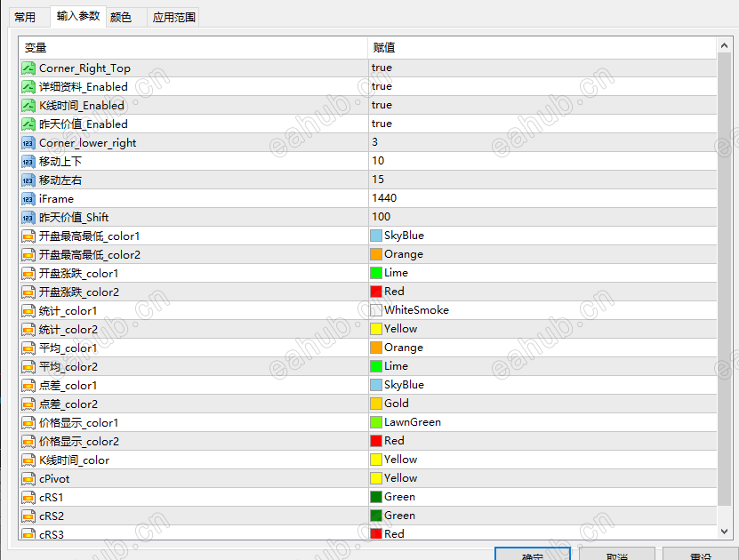The height and width of the screenshot is (560, 739).
Task: Select the K线时间_color variable name
Action: pyautogui.click(x=74, y=460)
